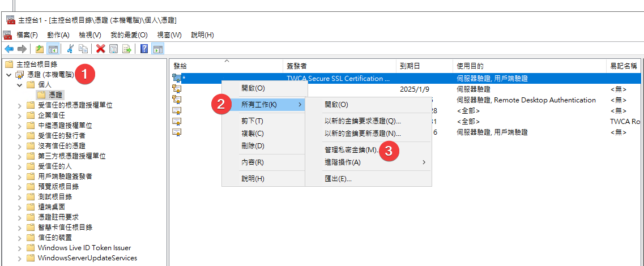Select the Windows Live ID Token Issuer folder
The image size is (644, 266).
click(84, 248)
